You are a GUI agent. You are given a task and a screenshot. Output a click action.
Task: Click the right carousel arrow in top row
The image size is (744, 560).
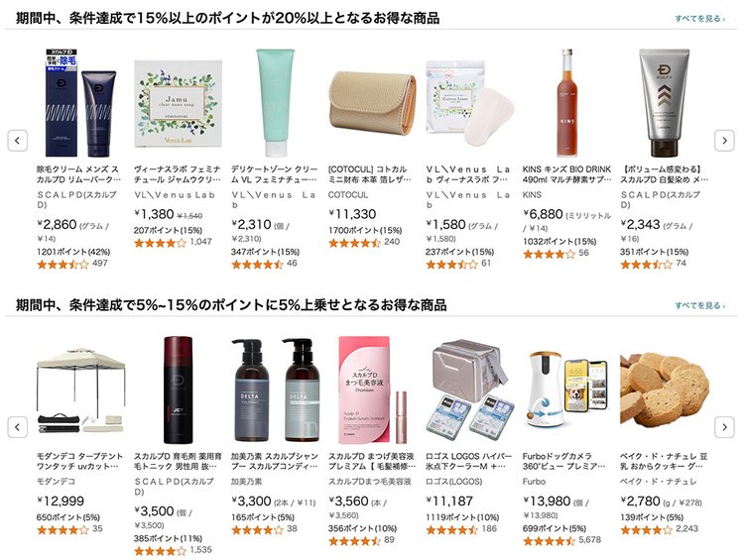point(724,141)
